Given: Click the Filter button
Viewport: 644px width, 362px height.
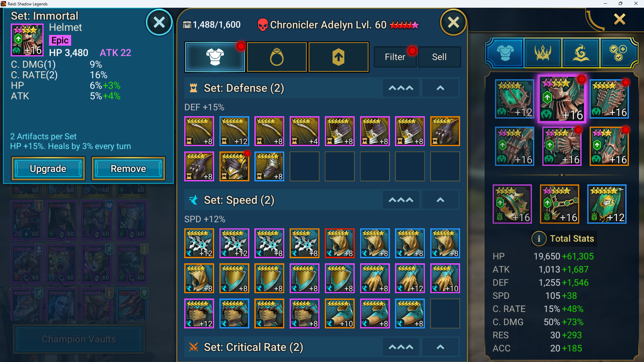Looking at the screenshot, I should click(x=395, y=57).
